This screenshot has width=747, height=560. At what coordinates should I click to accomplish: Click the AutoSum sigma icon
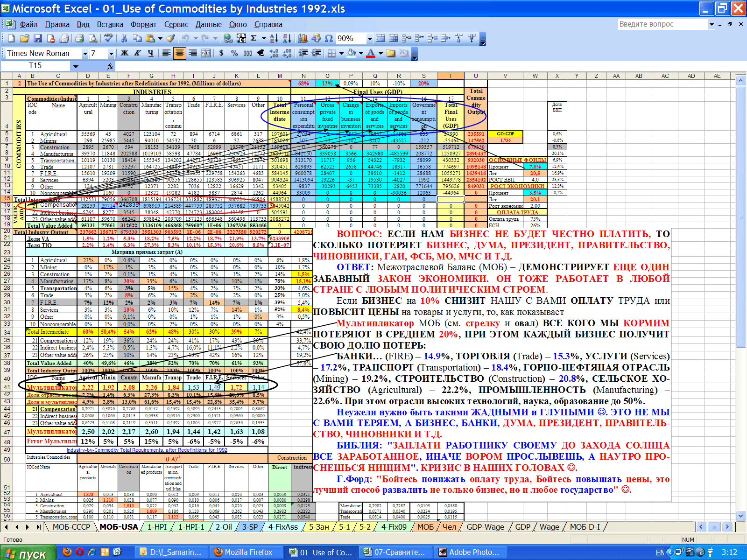[x=254, y=38]
